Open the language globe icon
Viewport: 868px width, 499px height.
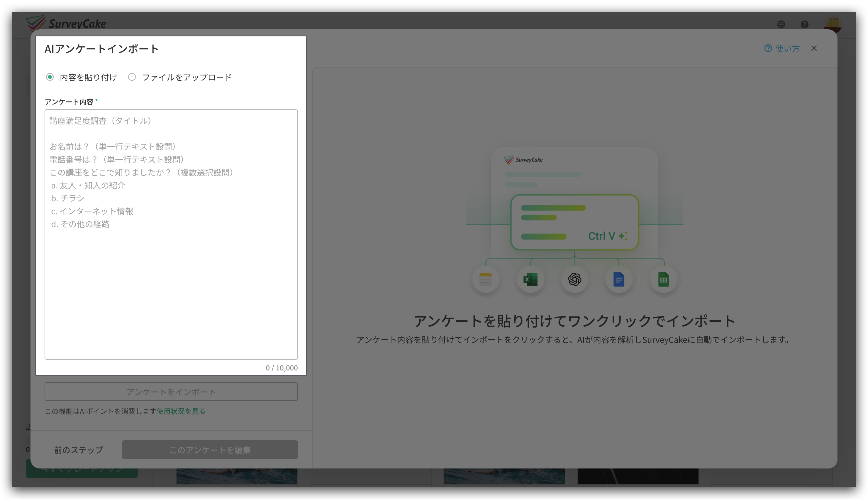781,24
